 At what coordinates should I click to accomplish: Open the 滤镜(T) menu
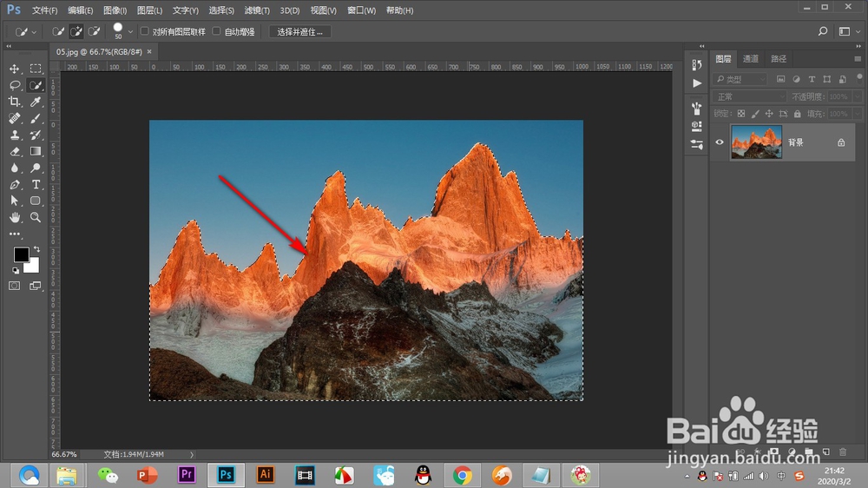click(x=257, y=10)
